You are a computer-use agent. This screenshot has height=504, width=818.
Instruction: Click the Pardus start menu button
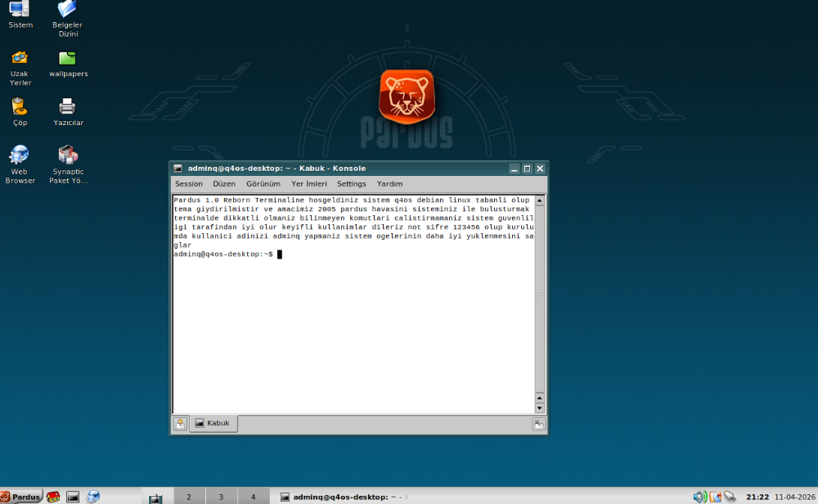(x=21, y=497)
